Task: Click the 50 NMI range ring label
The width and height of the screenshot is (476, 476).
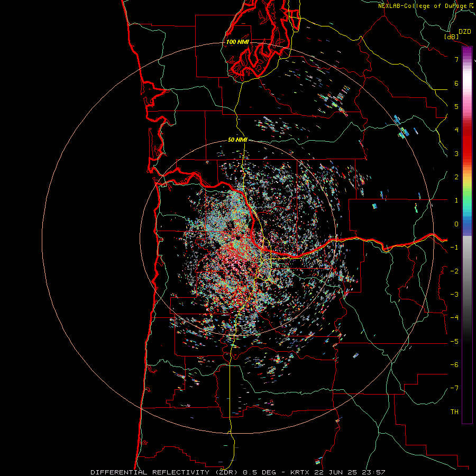Action: click(x=237, y=140)
